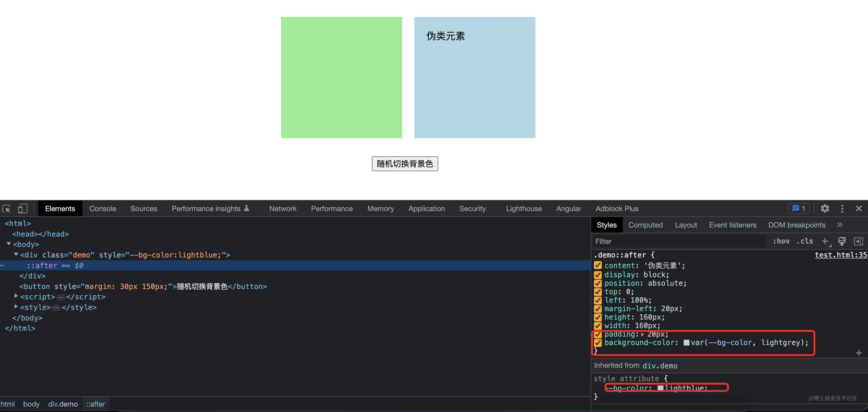Select html in the breadcrumb bar
Viewport: 868px width, 412px height.
point(7,404)
